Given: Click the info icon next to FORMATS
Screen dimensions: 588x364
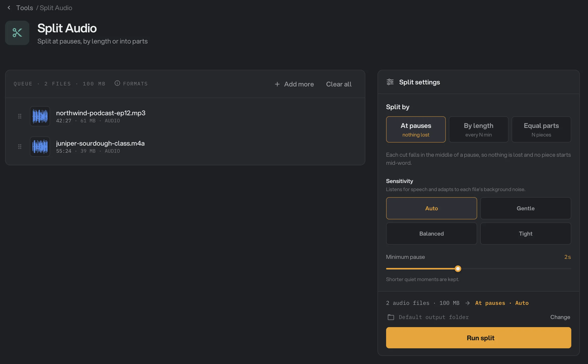Looking at the screenshot, I should point(117,83).
